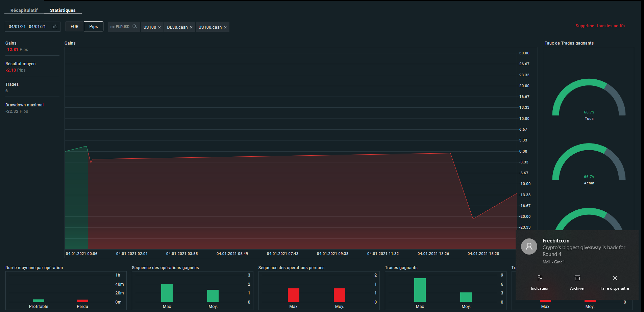644x312 pixels.
Task: Click the Max bar in Trades gagnants
Action: 420,290
